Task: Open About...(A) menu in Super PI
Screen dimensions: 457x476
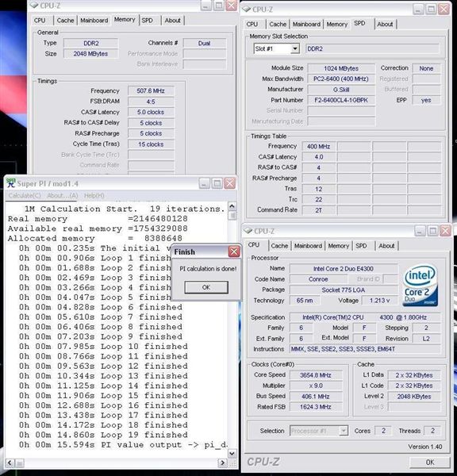Action: [62, 195]
